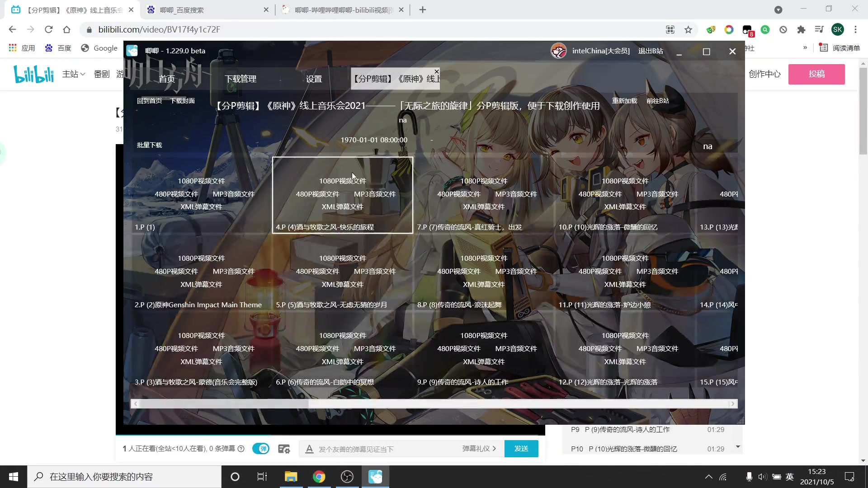Download MP3音频文件 for 4.P 酒与牧歌之风-快乐的旅程
The image size is (868, 488).
(375, 194)
